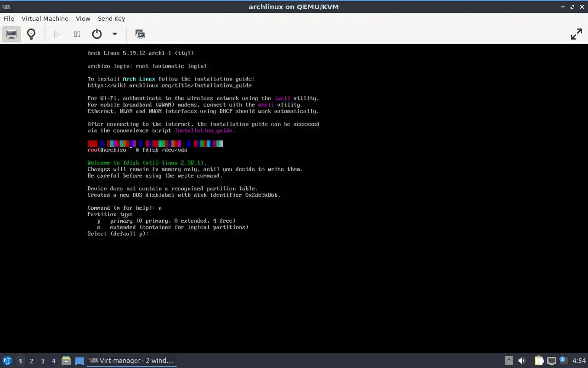Open the Send Key menu

point(111,18)
